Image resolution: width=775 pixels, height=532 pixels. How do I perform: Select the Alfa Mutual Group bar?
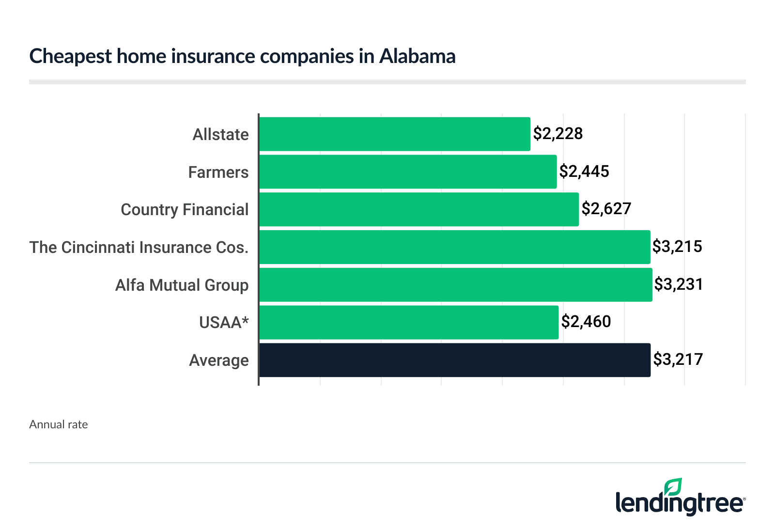pos(456,285)
